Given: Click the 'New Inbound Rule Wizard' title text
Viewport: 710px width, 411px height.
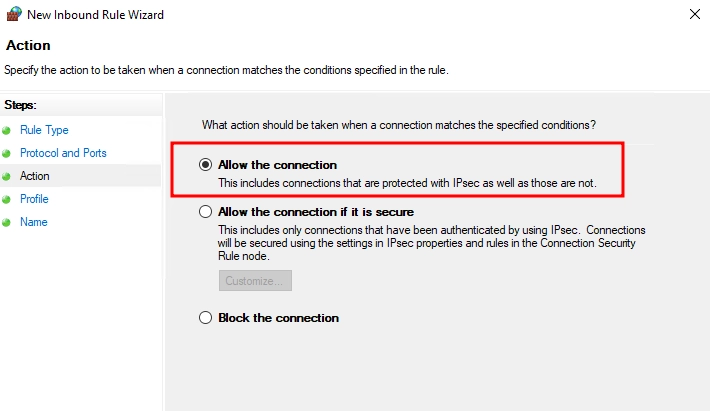Looking at the screenshot, I should point(95,15).
